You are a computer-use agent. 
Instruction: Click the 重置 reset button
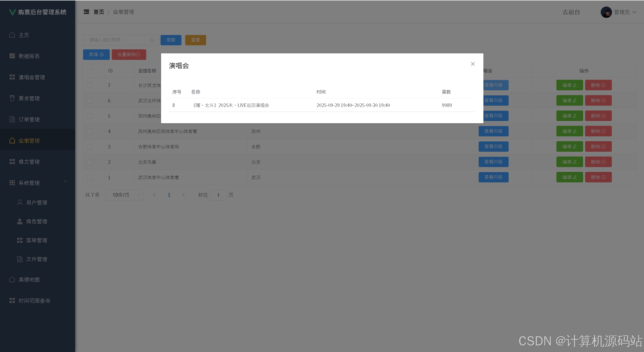click(x=196, y=40)
